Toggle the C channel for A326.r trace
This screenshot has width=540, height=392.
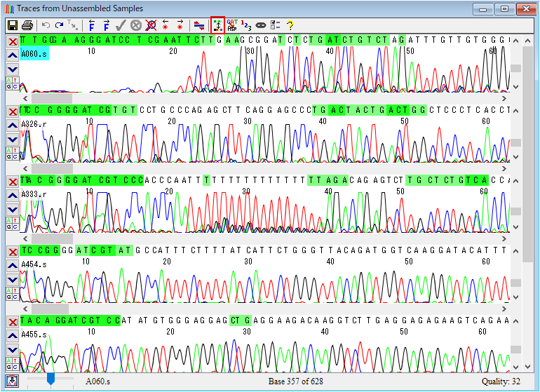point(15,157)
